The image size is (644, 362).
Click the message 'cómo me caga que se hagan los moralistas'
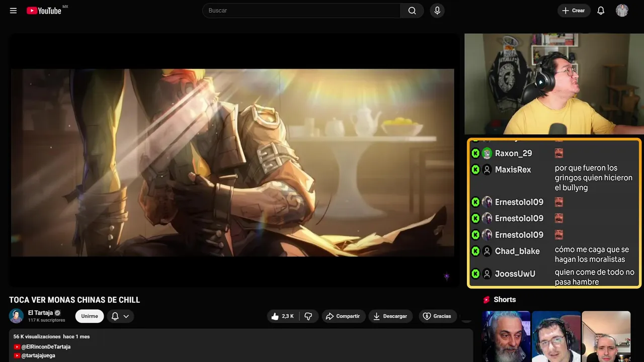coord(592,254)
